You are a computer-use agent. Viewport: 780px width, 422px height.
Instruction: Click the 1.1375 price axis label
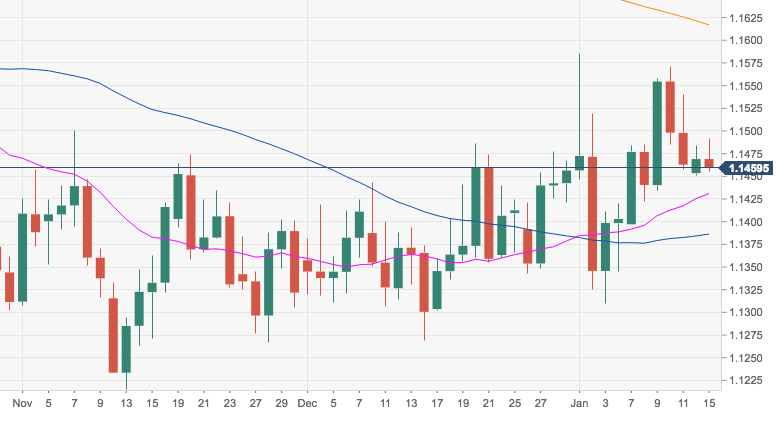pos(746,244)
